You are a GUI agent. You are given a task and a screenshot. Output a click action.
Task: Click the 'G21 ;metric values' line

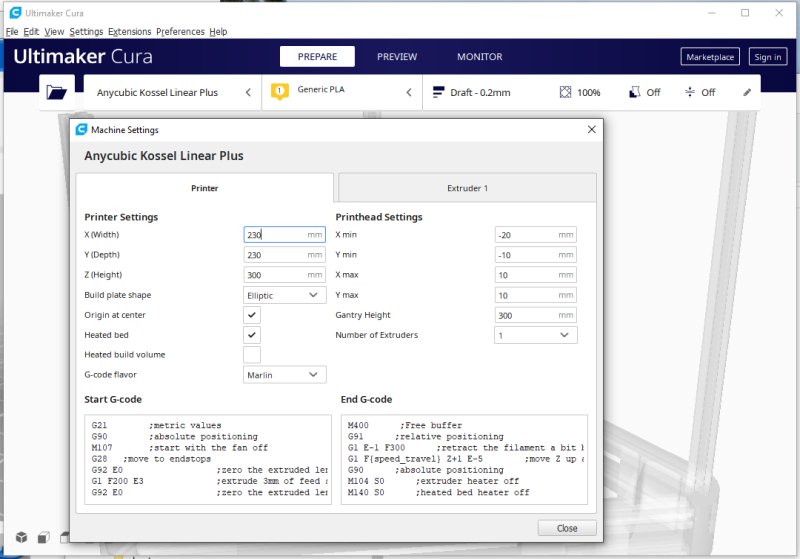click(x=157, y=425)
